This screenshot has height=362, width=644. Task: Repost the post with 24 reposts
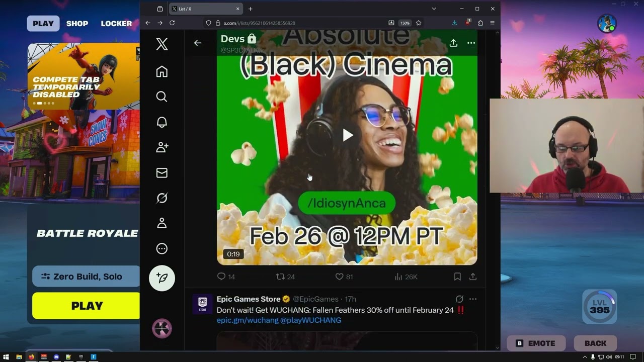tap(285, 277)
